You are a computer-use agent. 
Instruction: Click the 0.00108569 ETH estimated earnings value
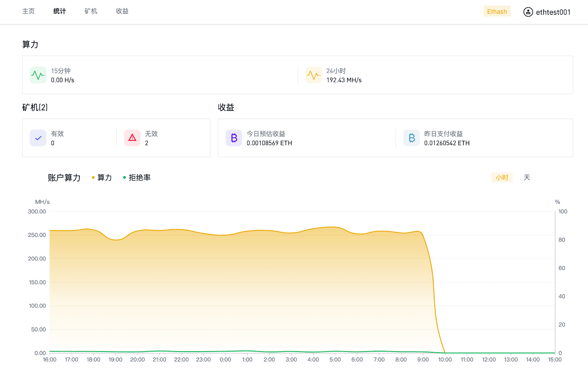269,143
